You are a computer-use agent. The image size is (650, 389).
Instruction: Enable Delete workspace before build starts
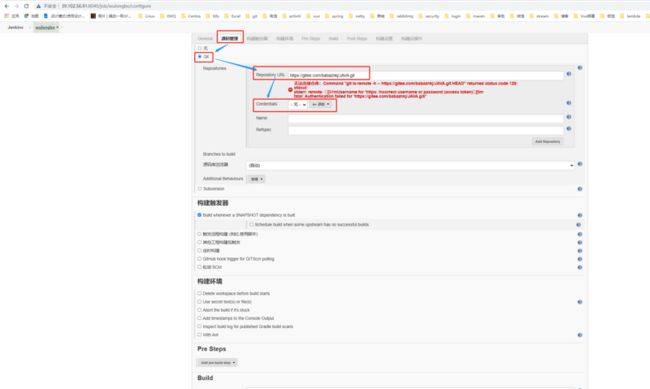pyautogui.click(x=199, y=293)
